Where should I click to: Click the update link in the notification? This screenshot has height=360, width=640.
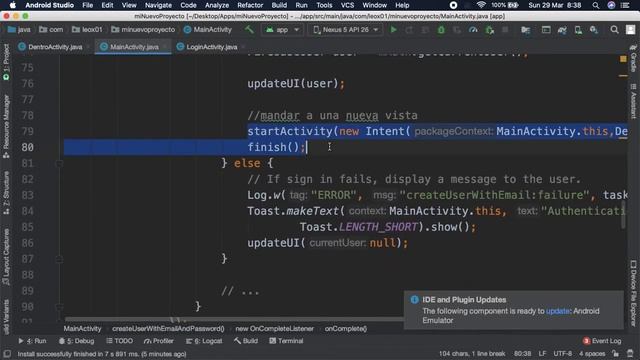558,311
